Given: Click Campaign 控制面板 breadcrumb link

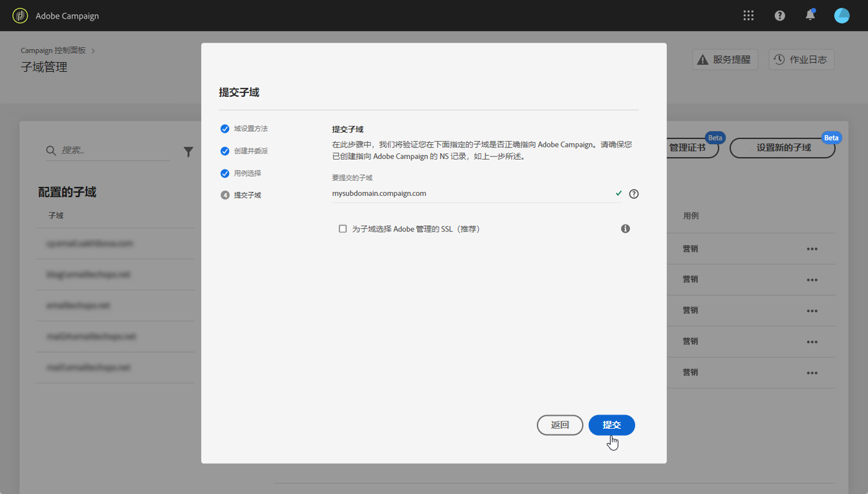Looking at the screenshot, I should (x=54, y=50).
